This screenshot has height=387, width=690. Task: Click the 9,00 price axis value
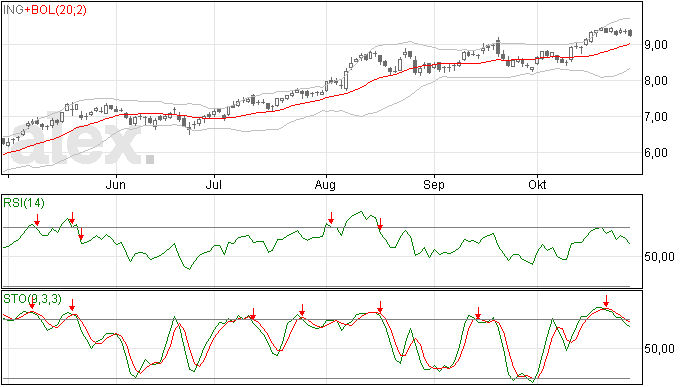[x=656, y=44]
